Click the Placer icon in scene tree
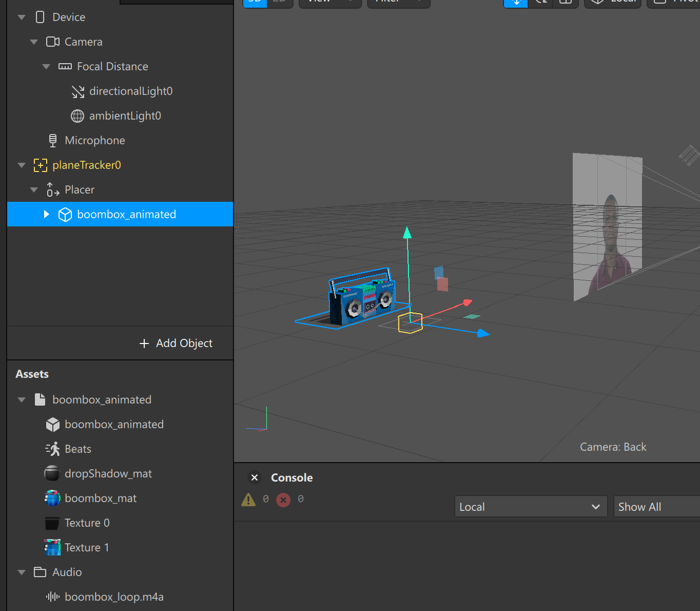 (53, 189)
